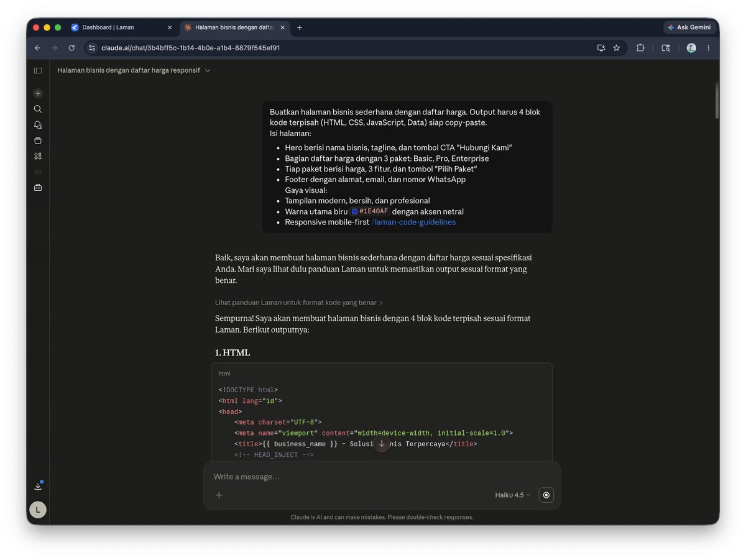Open the chat title dropdown menu

point(208,70)
